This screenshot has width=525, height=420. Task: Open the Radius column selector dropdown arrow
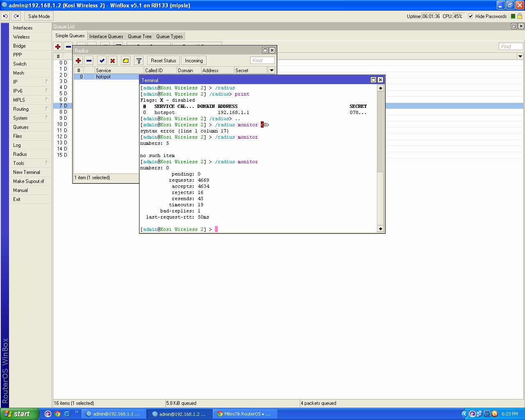(272, 71)
